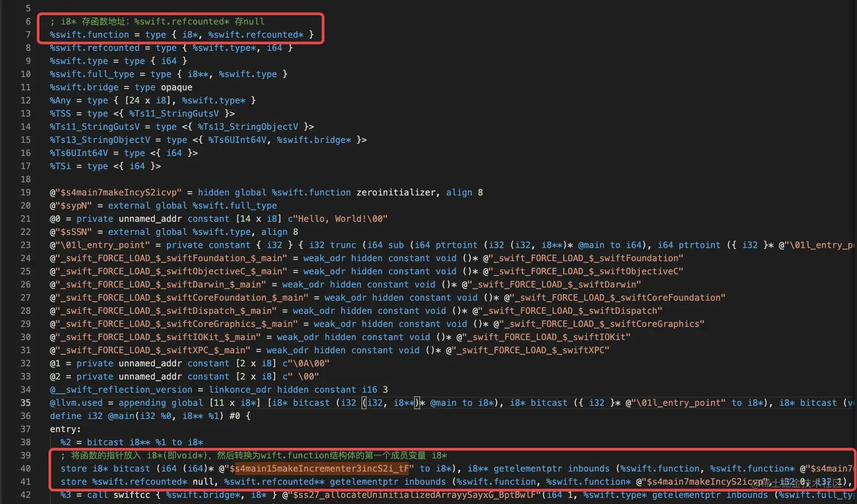Click the active line number 35
Image resolution: width=857 pixels, height=504 pixels.
pyautogui.click(x=26, y=403)
